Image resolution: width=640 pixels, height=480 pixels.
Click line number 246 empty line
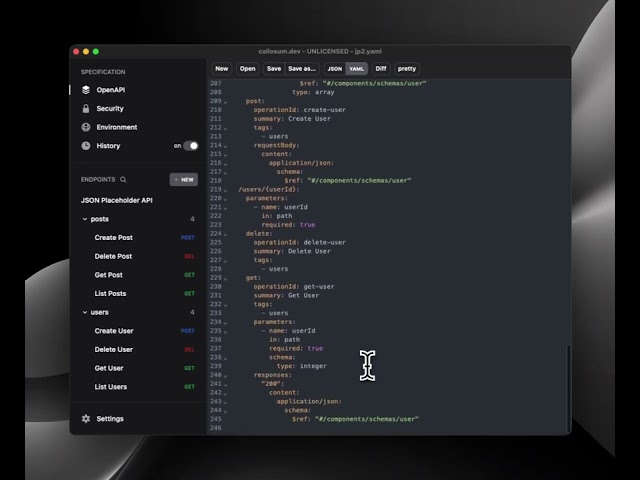pos(216,428)
